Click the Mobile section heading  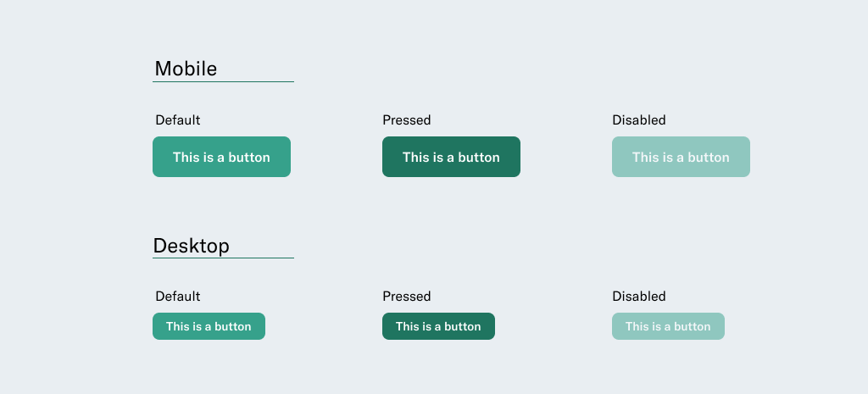[186, 69]
